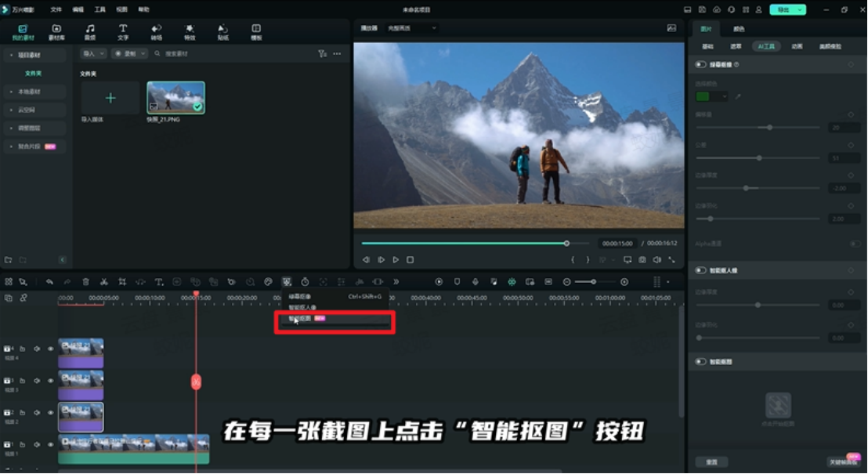868x474 pixels.
Task: Click the scissors split icon
Action: [x=103, y=282]
